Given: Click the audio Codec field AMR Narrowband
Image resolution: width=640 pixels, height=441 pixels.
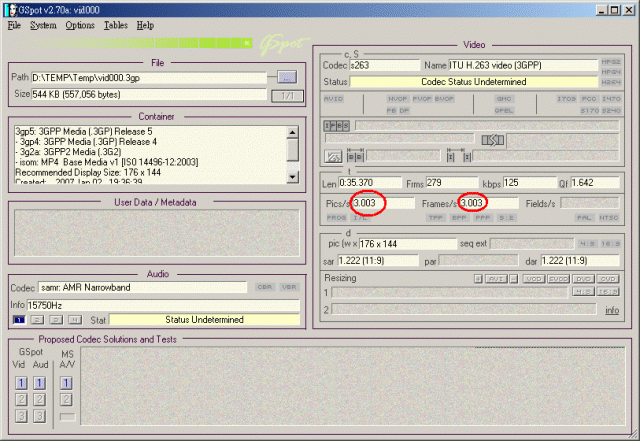Looking at the screenshot, I should point(143,287).
